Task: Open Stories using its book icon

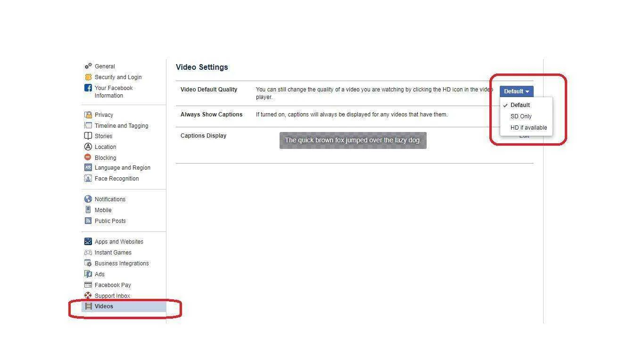Action: (x=88, y=136)
